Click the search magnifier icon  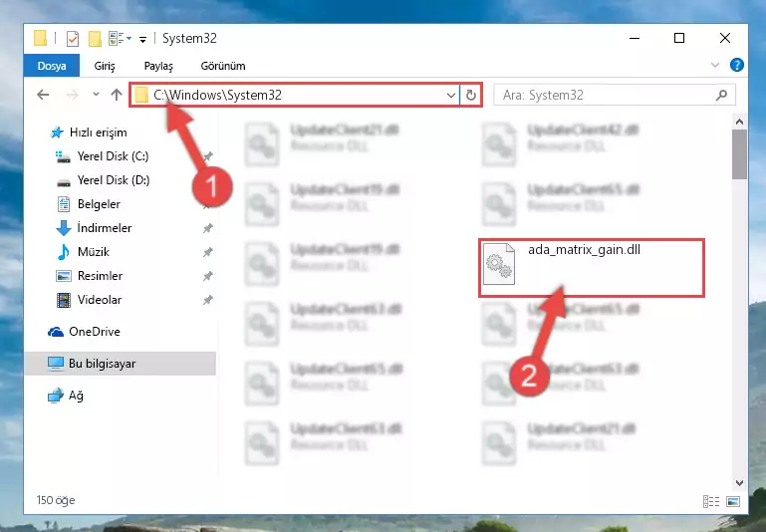(721, 95)
